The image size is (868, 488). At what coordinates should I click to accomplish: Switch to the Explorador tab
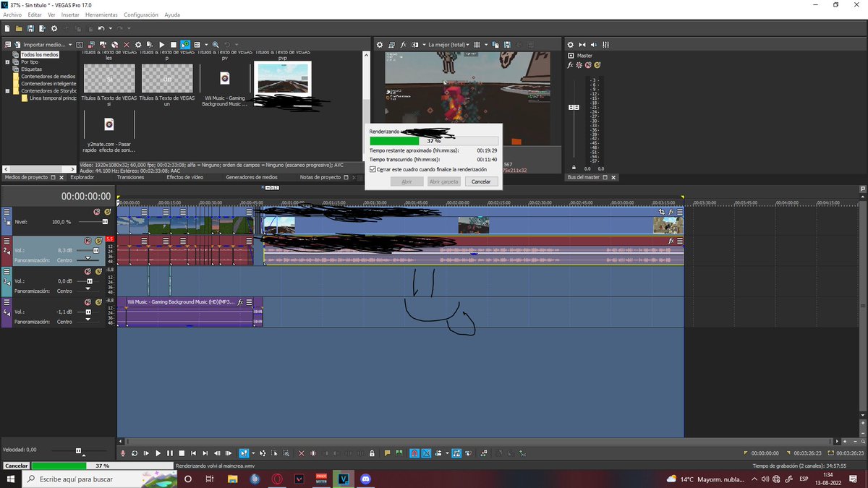82,177
